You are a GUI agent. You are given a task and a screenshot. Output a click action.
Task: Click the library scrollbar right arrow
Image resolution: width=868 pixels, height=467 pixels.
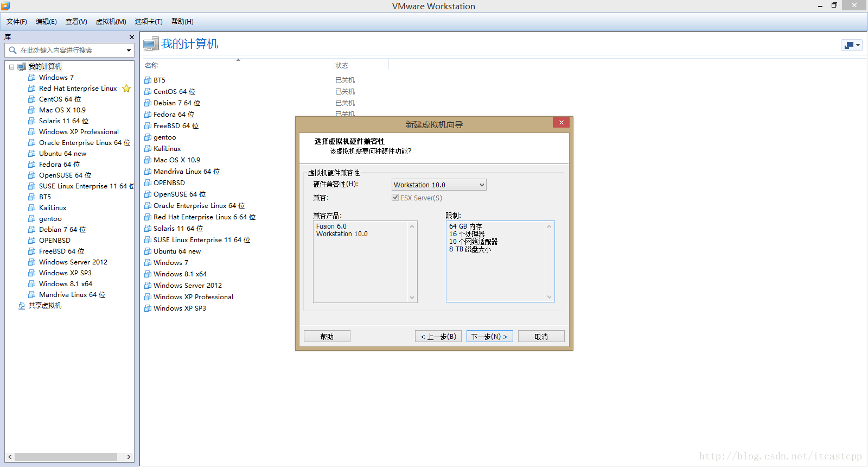(129, 457)
